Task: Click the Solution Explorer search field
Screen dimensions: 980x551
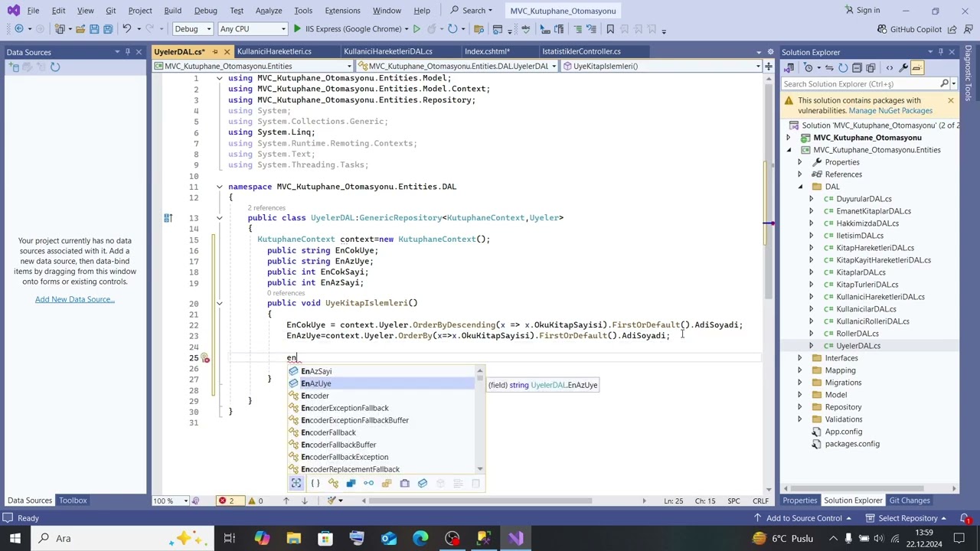Action: click(x=861, y=84)
